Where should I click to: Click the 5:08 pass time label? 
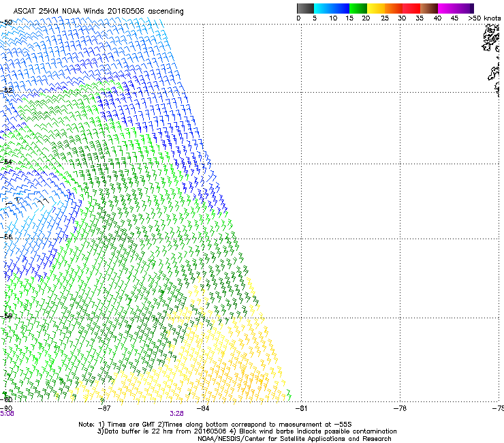point(7,414)
